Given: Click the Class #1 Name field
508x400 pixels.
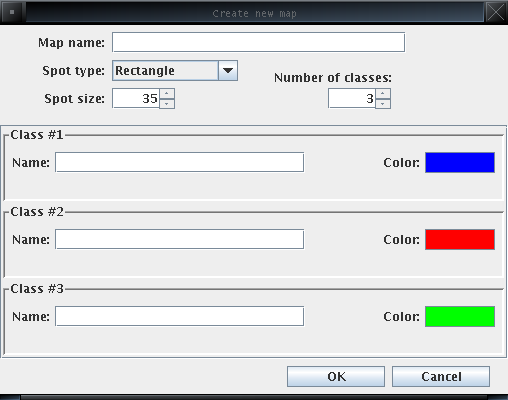Looking at the screenshot, I should pyautogui.click(x=179, y=162).
